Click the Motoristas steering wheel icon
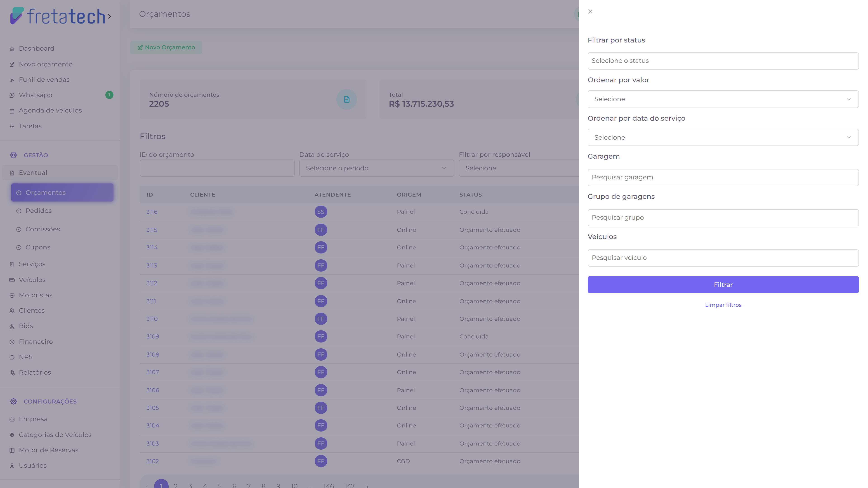The height and width of the screenshot is (488, 868). click(x=12, y=295)
